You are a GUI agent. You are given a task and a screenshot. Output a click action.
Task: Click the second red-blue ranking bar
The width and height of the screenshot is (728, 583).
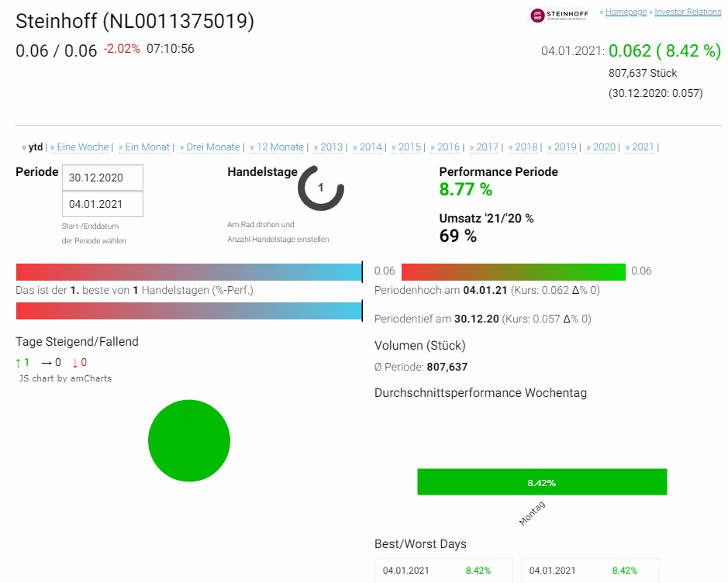tap(189, 311)
